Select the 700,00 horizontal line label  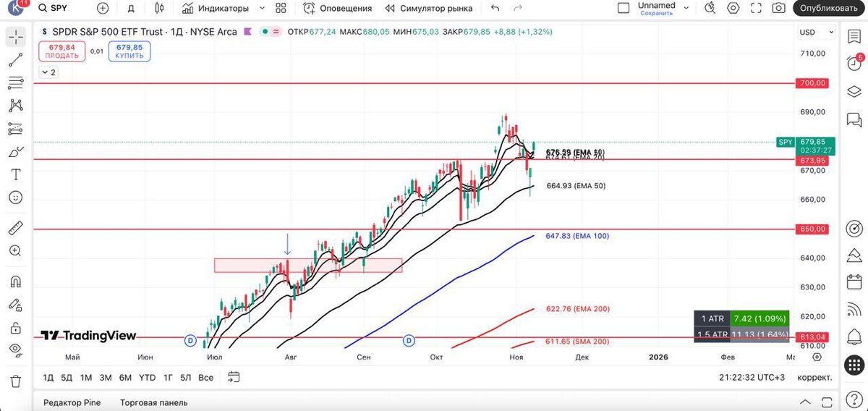(812, 83)
